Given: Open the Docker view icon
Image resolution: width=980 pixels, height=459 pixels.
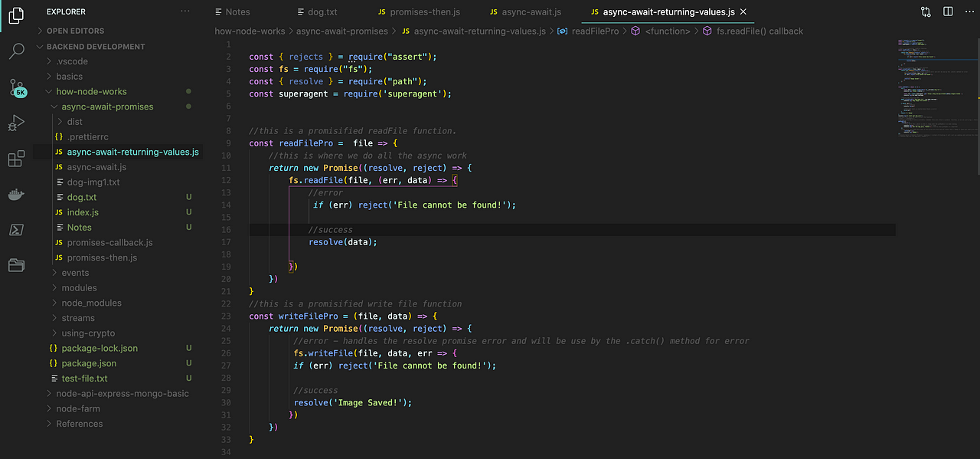Looking at the screenshot, I should [16, 194].
